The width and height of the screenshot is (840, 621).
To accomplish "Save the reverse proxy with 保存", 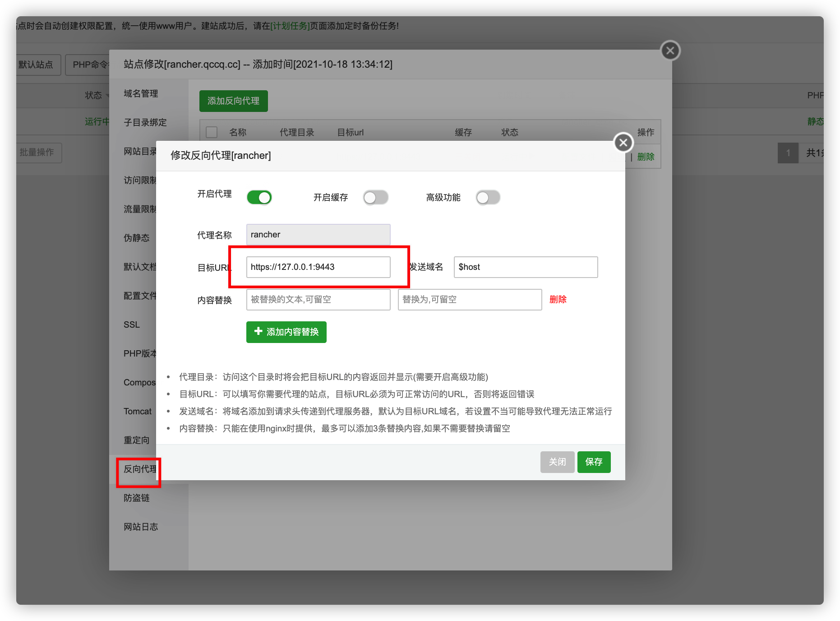I will 594,462.
